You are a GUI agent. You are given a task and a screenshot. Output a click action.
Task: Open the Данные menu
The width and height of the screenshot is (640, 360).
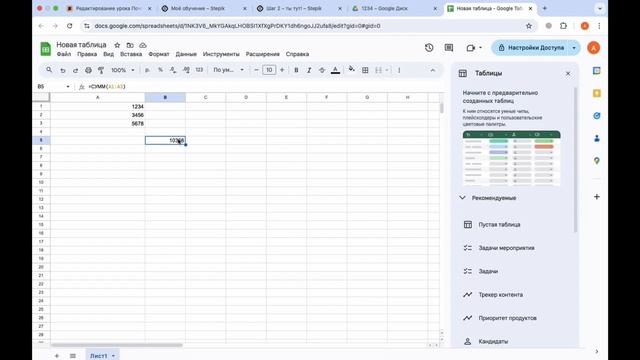coord(186,54)
